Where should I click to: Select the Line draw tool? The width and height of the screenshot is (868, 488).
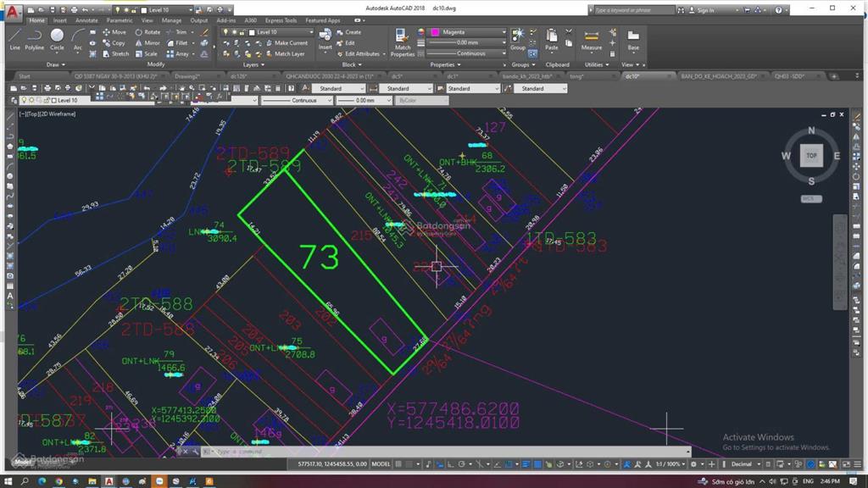click(x=15, y=39)
